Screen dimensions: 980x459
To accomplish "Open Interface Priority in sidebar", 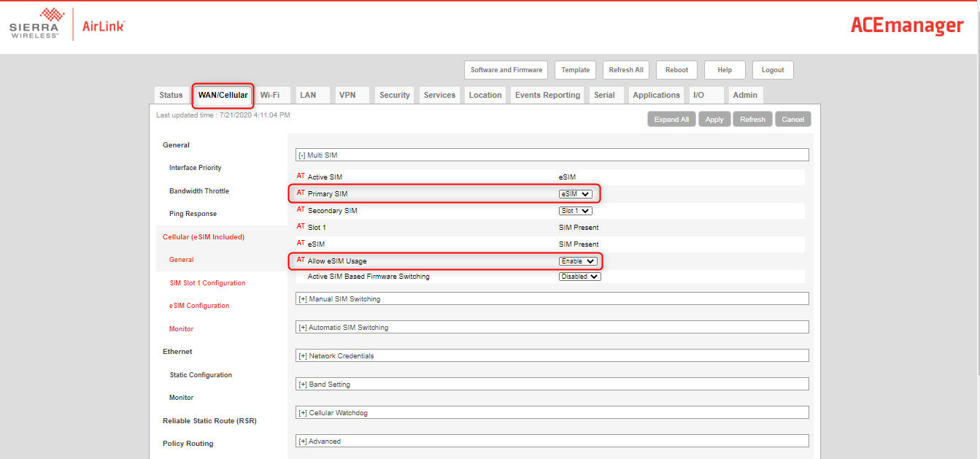I will tap(195, 168).
